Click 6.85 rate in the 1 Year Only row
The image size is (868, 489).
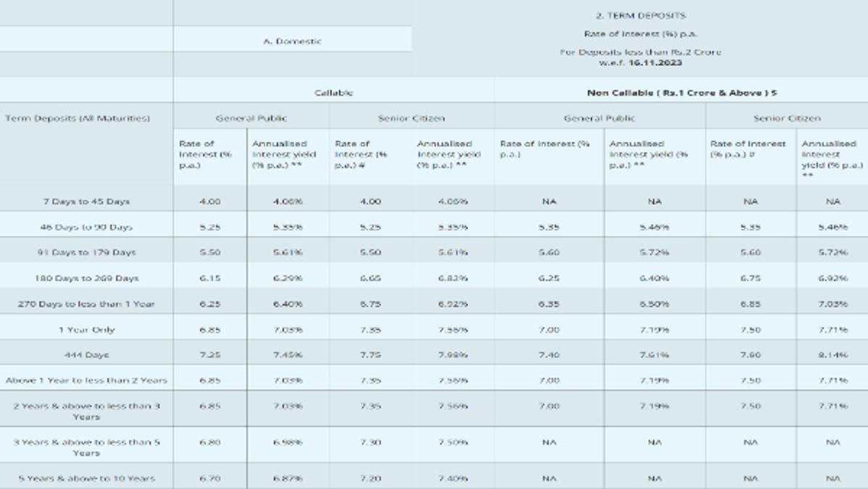coord(210,330)
